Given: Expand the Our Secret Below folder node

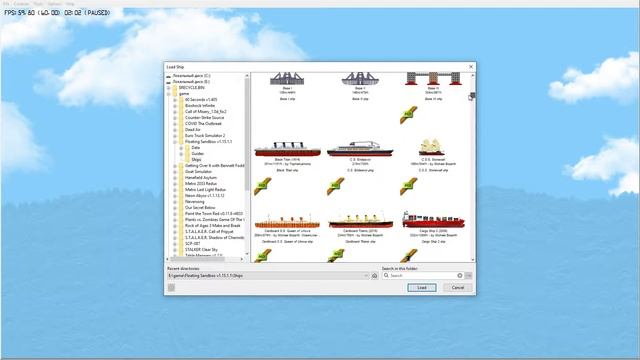Looking at the screenshot, I should pos(175,208).
